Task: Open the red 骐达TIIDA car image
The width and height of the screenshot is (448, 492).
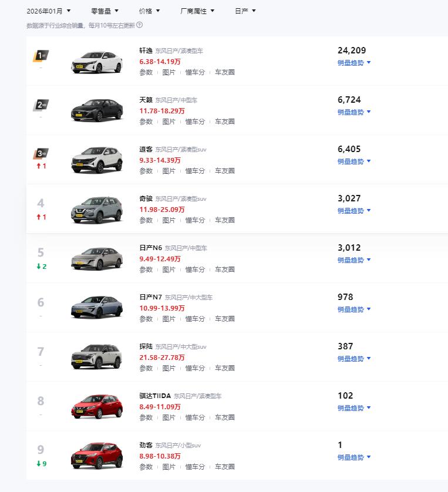Action: pyautogui.click(x=97, y=407)
